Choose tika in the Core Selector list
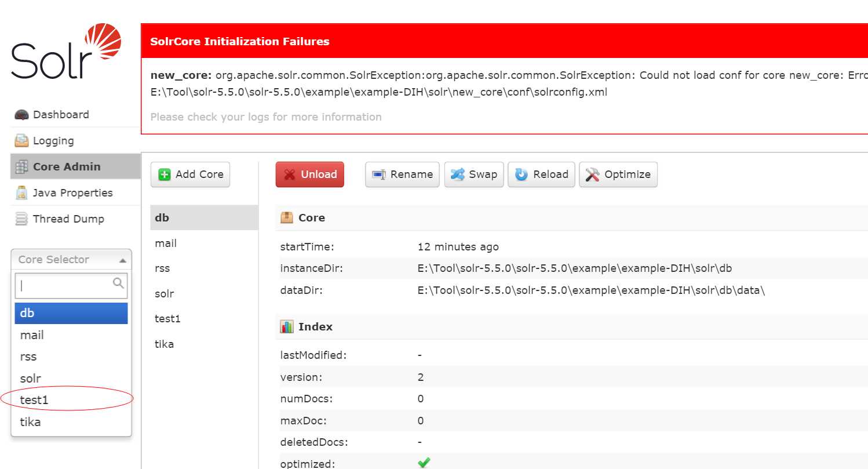This screenshot has height=469, width=868. 71,422
